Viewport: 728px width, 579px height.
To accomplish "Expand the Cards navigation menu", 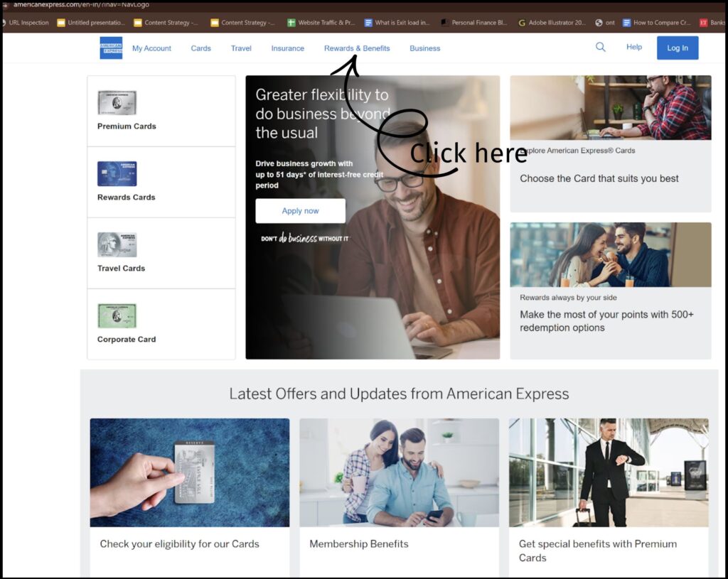I will point(200,48).
